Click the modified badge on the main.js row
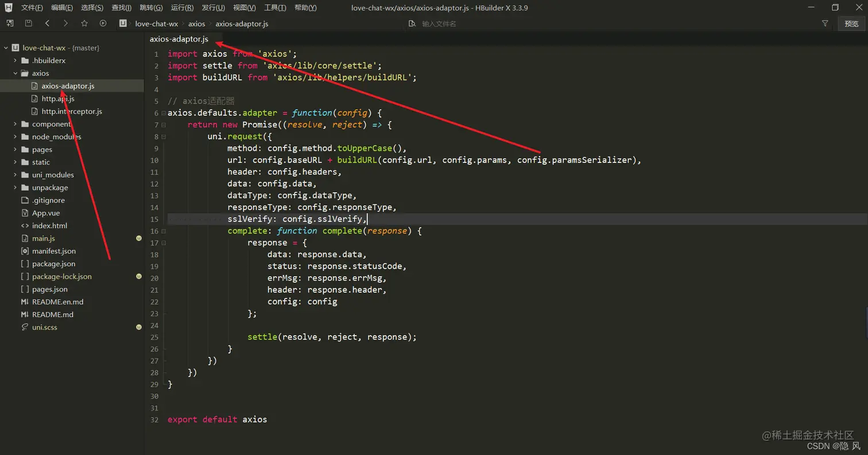 (x=139, y=238)
